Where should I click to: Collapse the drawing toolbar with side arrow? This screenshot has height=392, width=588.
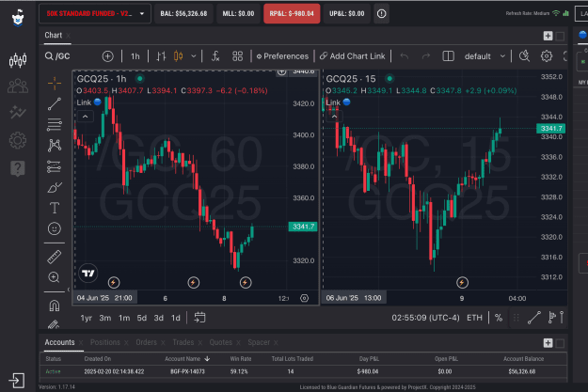click(69, 290)
